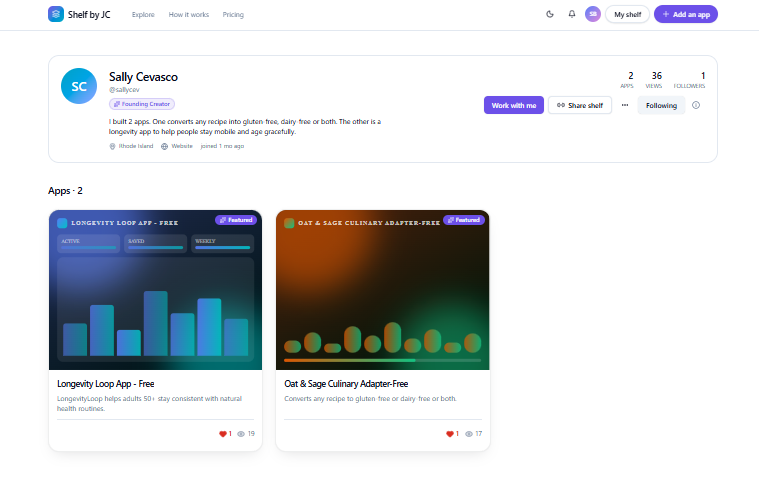Screen dimensions: 759x481
Task: Like Longevity Loop App heart icon
Action: click(223, 434)
